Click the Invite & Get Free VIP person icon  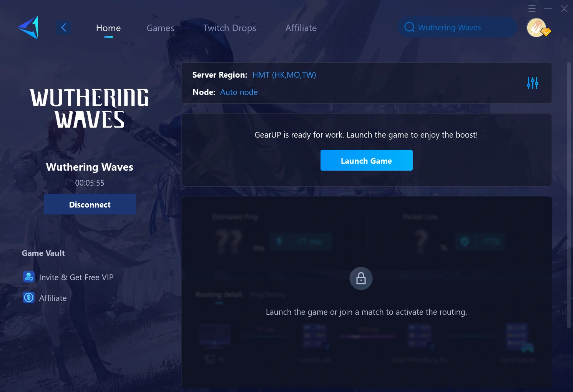(x=28, y=276)
